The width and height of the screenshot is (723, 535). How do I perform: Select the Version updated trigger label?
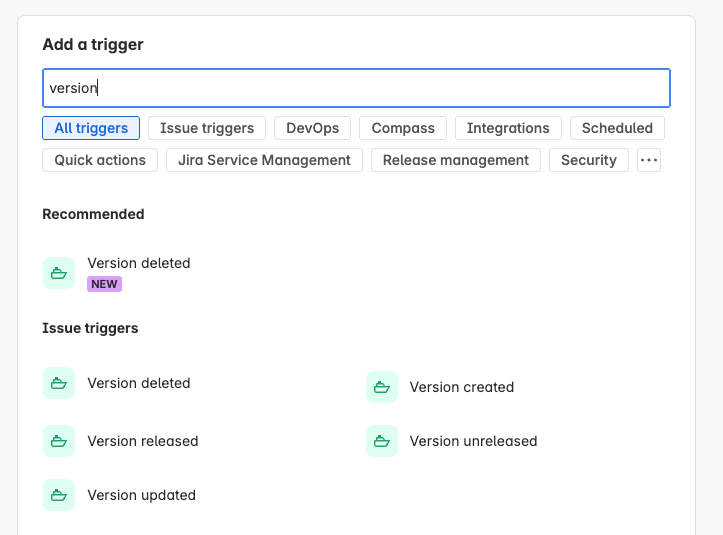click(142, 495)
